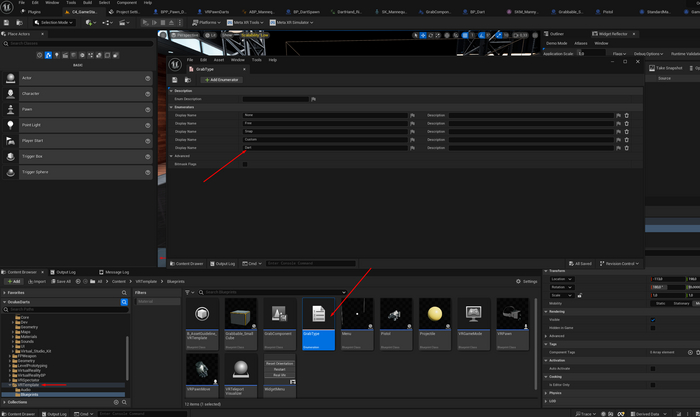Click the save icon in GrabType toolbar
700x417 pixels.
tap(175, 78)
